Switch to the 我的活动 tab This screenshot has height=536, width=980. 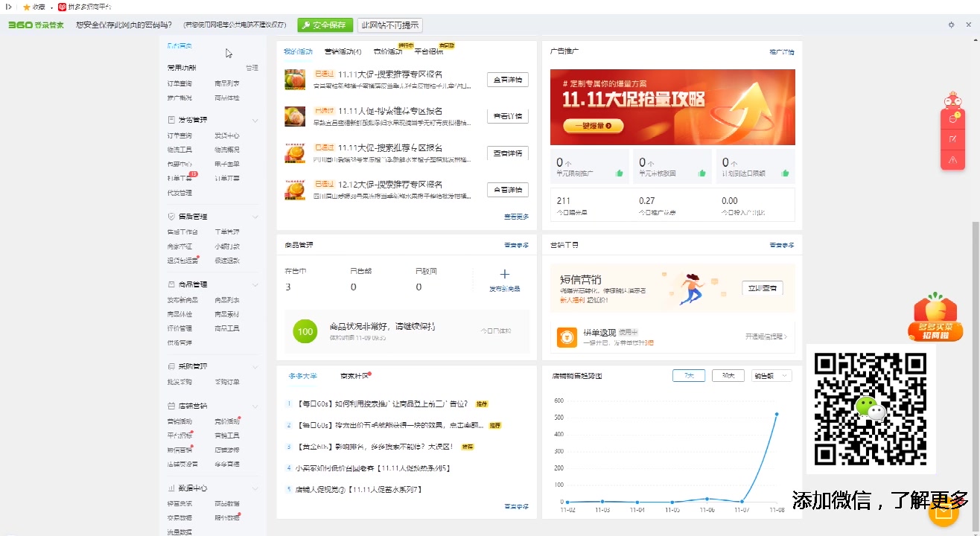pos(298,51)
